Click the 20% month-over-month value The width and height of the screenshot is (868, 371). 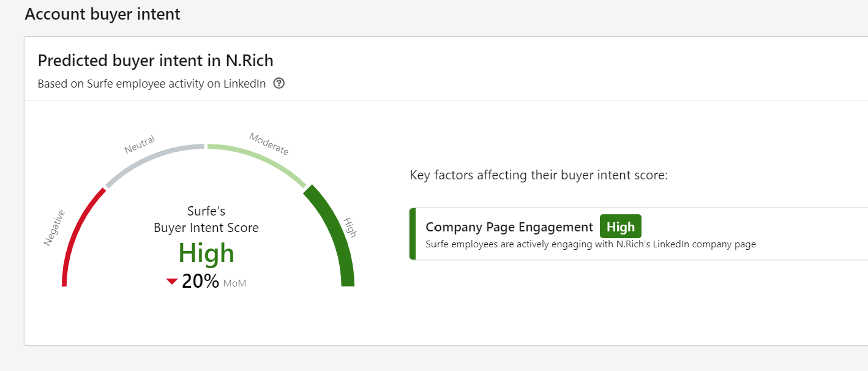coord(200,282)
